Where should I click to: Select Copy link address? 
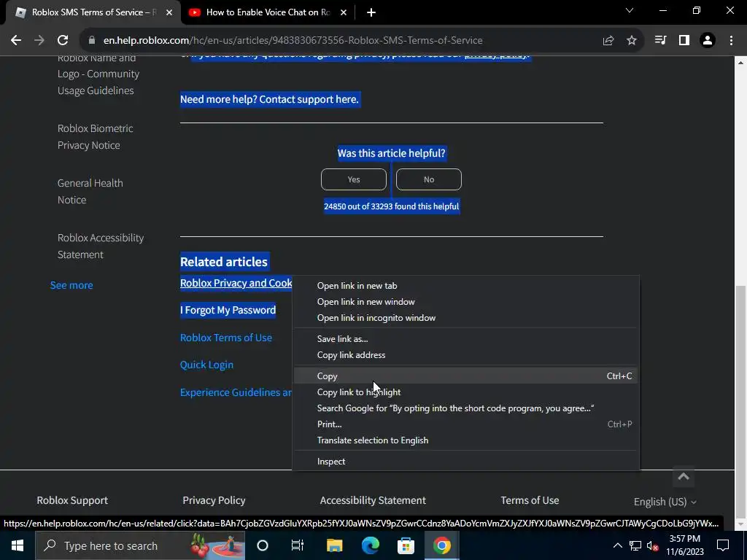coord(465,355)
